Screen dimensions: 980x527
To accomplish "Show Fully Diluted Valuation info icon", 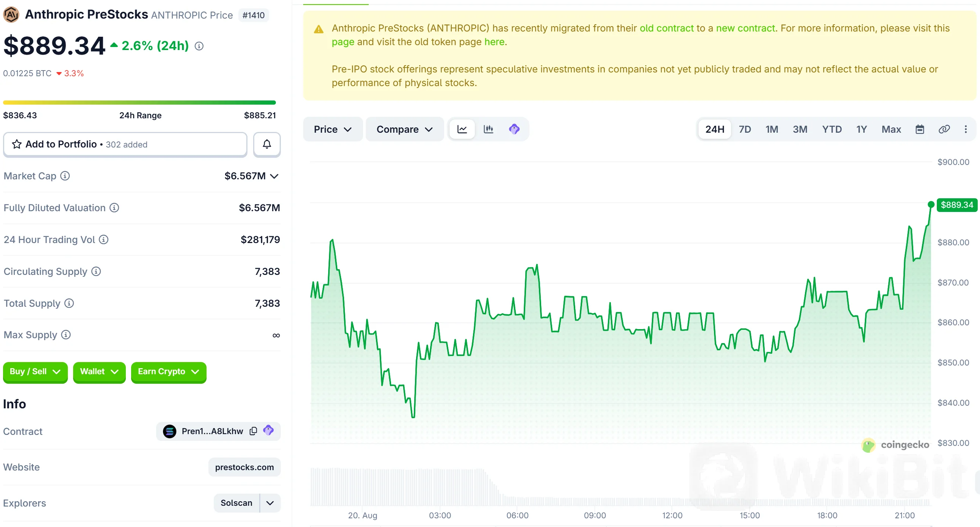I will click(114, 208).
